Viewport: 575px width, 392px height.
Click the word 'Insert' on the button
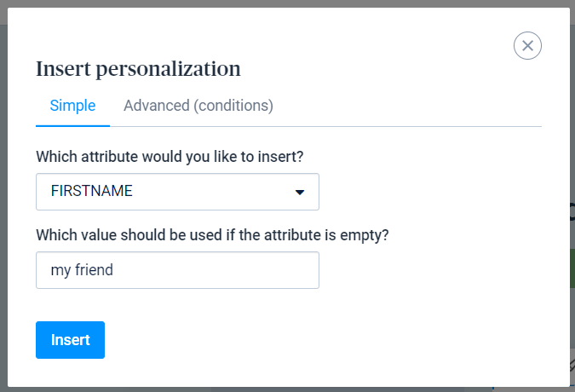pyautogui.click(x=70, y=340)
